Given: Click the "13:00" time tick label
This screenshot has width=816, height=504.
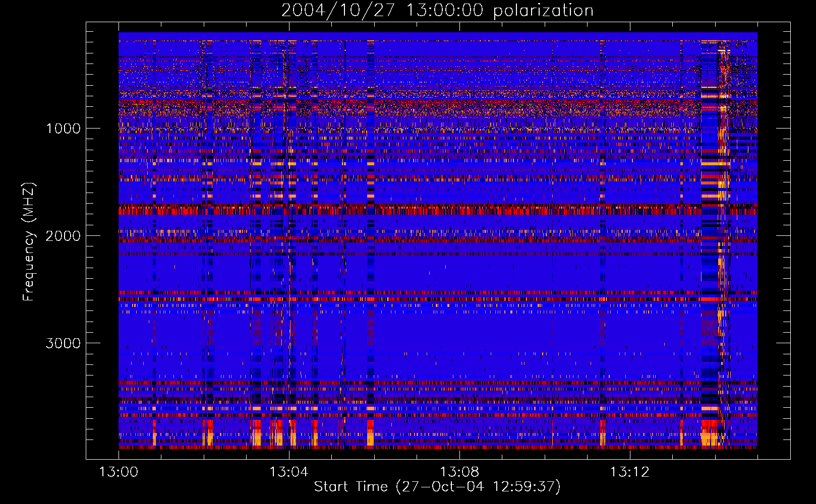Looking at the screenshot, I should pyautogui.click(x=119, y=472).
